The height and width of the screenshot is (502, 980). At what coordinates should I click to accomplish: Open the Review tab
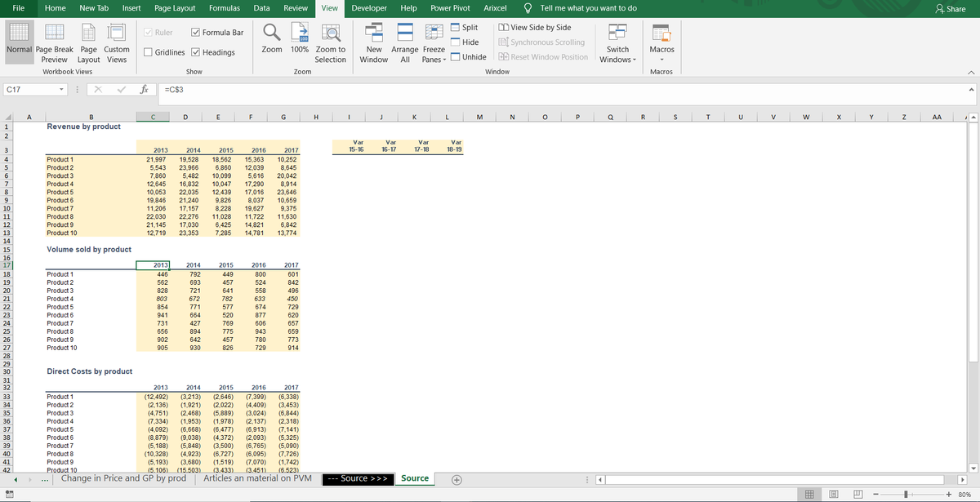click(296, 7)
